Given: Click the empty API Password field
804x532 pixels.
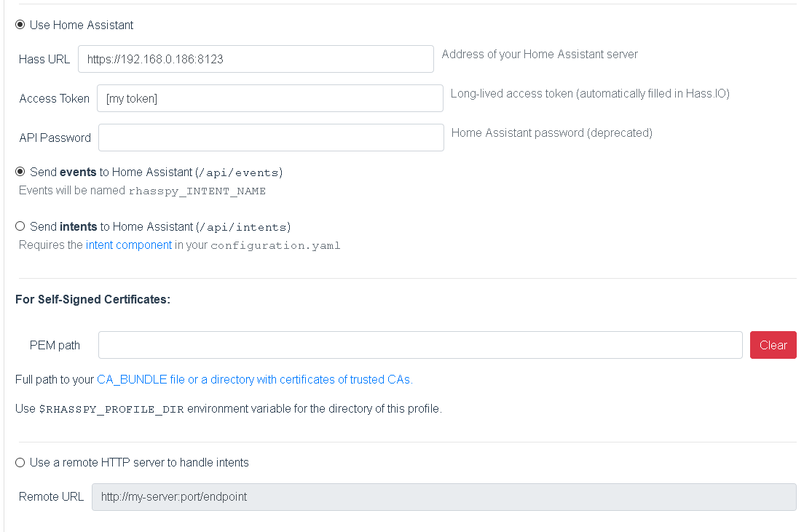Looking at the screenshot, I should pos(271,138).
